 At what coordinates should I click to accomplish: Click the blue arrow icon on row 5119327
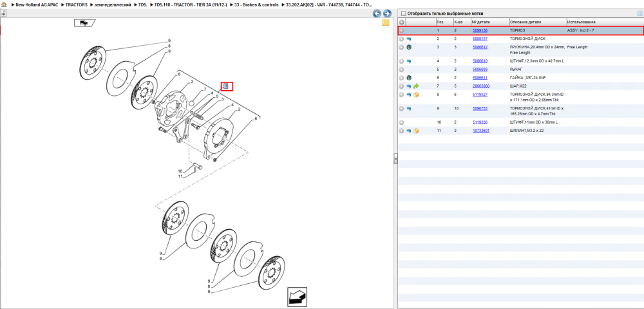409,95
